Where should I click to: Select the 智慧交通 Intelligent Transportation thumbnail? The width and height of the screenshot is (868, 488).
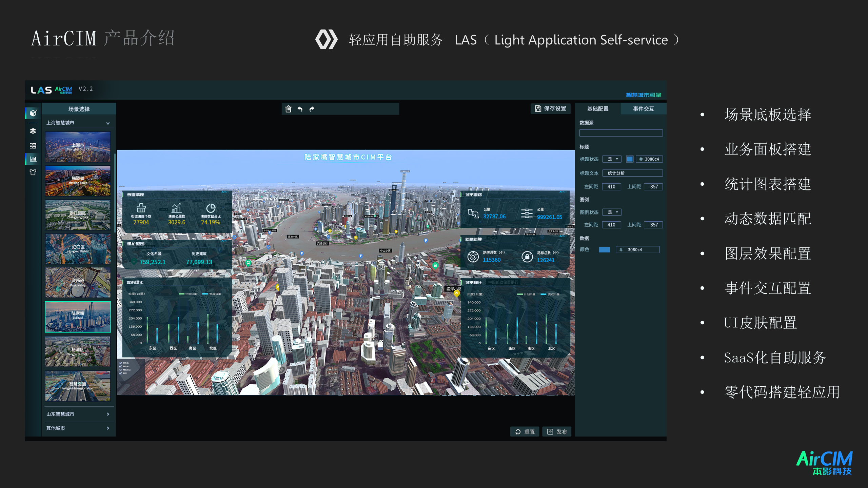[x=78, y=386]
